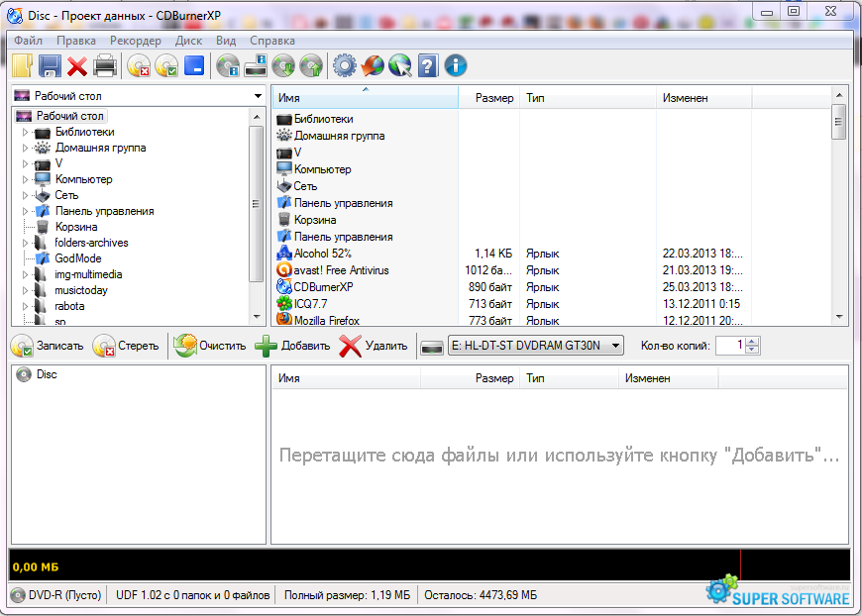
Task: Decrease the number of copies stepper
Action: click(x=753, y=350)
